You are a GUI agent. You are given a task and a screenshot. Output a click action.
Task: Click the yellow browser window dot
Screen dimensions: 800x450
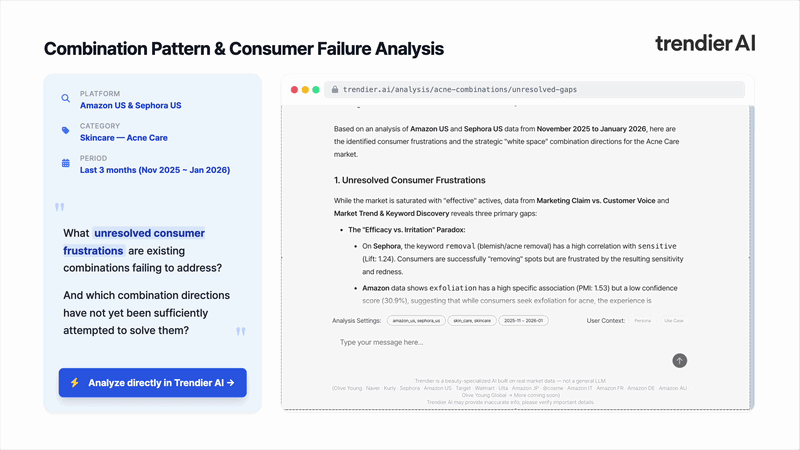[305, 90]
